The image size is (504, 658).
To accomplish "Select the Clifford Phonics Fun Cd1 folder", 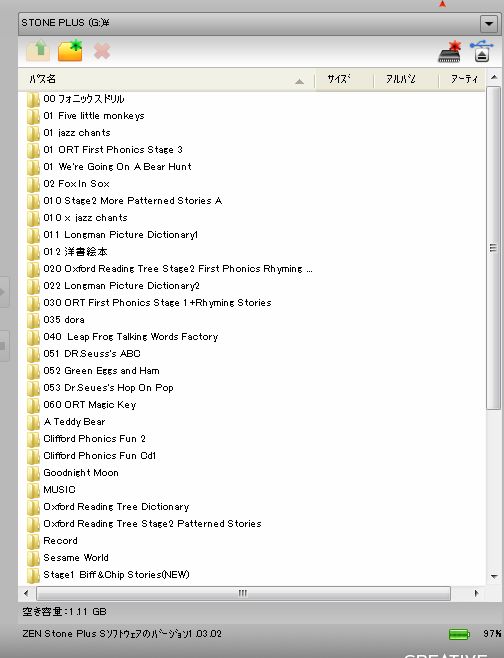I will click(x=91, y=456).
